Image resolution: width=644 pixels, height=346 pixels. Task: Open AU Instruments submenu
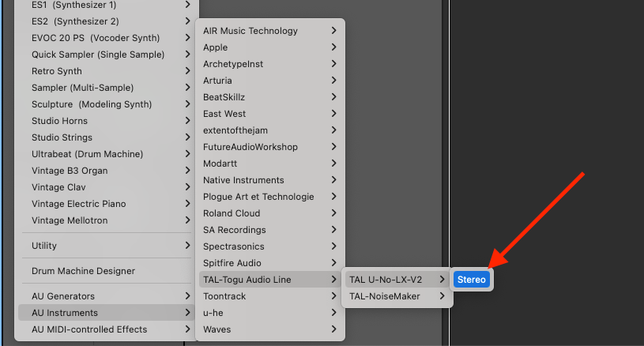coord(107,313)
